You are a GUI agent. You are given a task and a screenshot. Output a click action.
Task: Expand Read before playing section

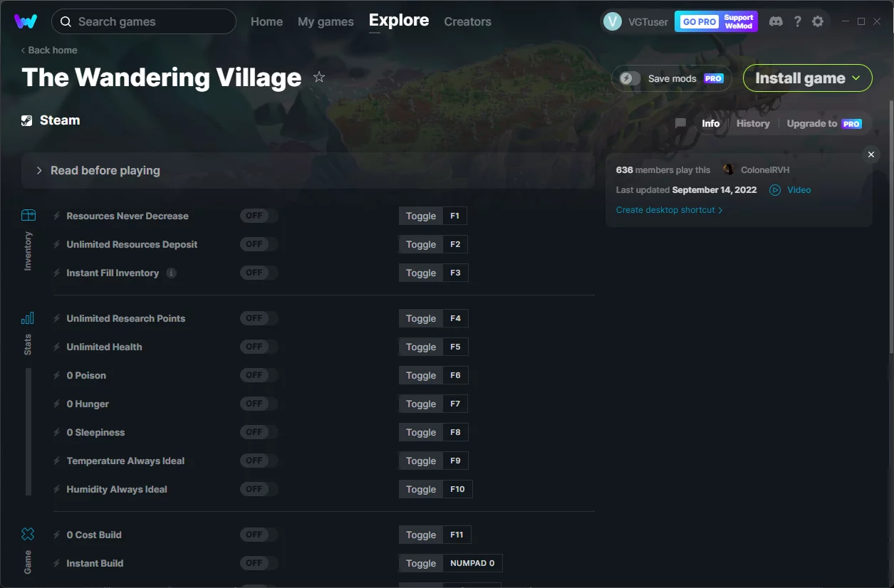[x=308, y=171]
